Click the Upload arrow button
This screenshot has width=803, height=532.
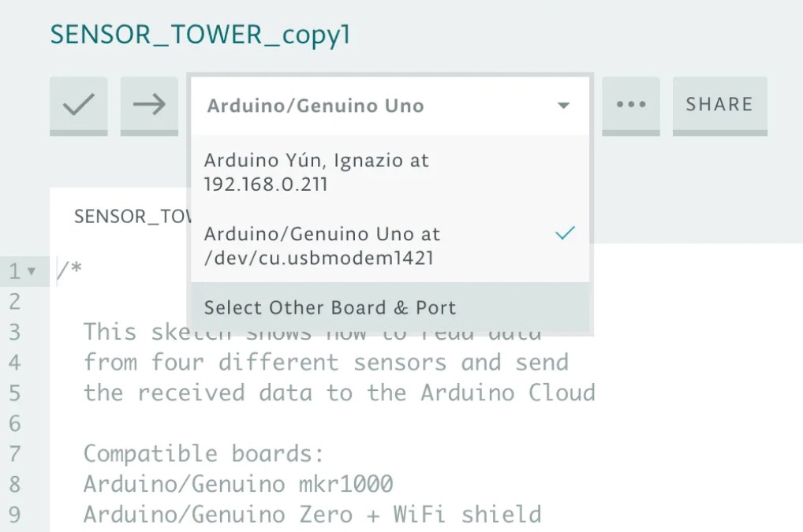tap(148, 105)
